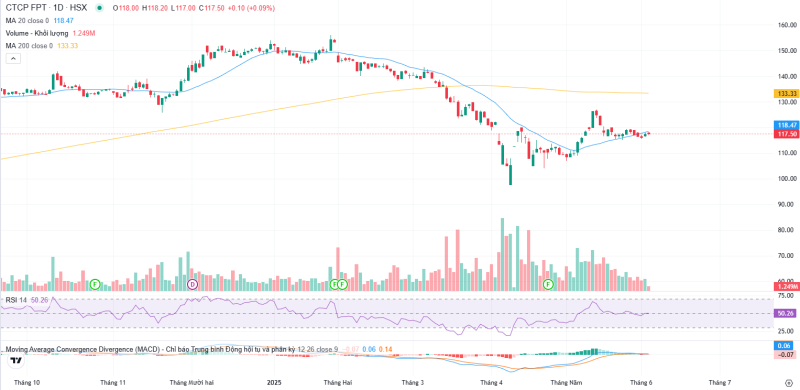
Task: Click the Tháng 4 time-axis label
Action: pyautogui.click(x=491, y=382)
